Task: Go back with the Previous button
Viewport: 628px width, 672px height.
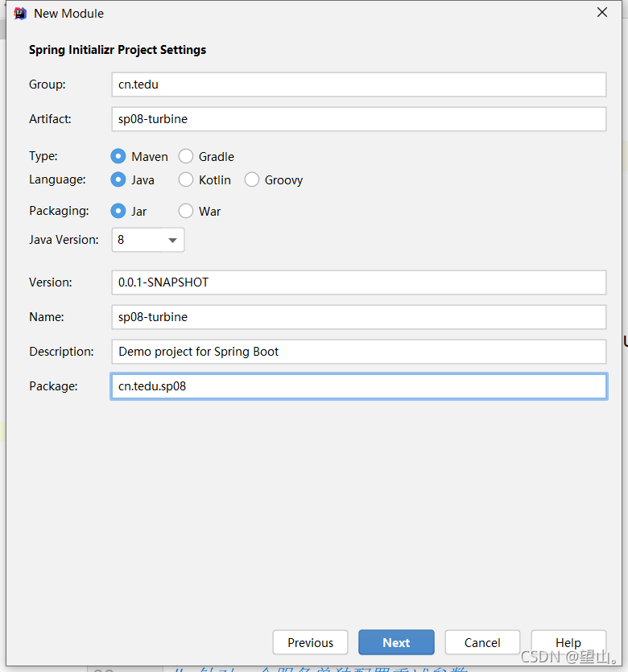Action: 310,642
